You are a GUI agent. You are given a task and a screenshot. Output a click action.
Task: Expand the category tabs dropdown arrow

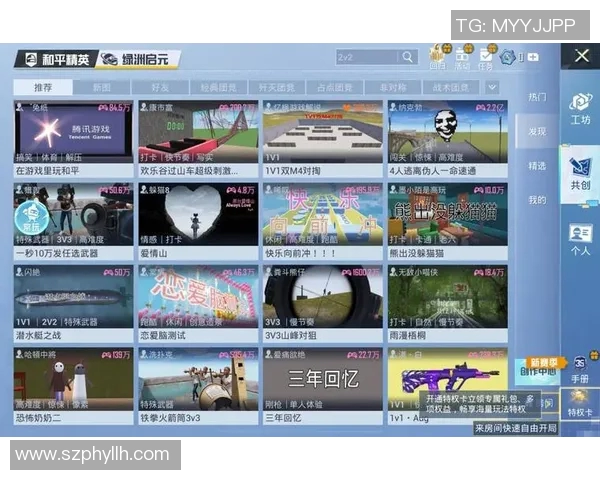(493, 87)
